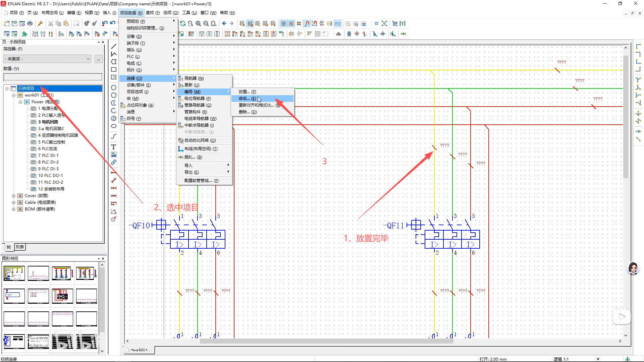This screenshot has height=362, width=644.
Task: Open page 4 变频器控制电机回路
Action: (x=58, y=135)
